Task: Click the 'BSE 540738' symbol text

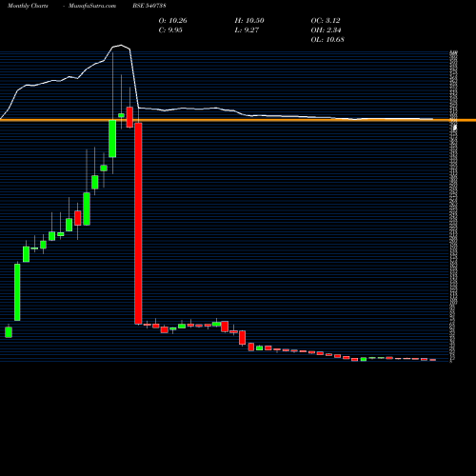Action: click(x=149, y=6)
